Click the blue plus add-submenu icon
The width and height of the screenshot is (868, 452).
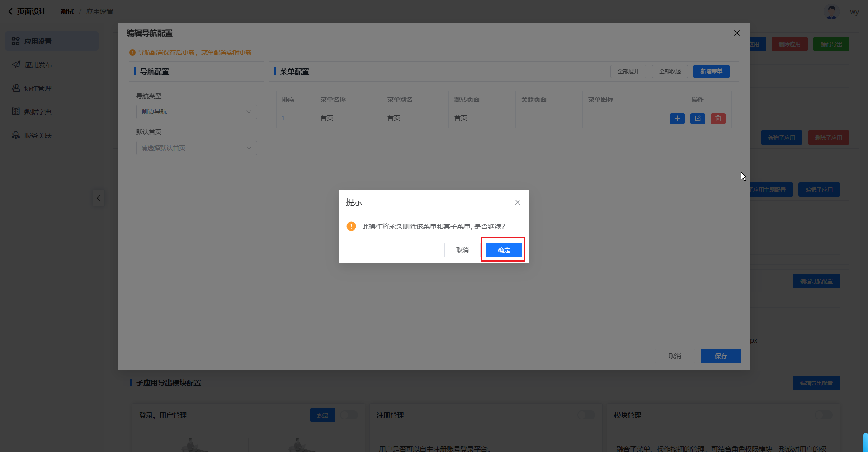677,119
